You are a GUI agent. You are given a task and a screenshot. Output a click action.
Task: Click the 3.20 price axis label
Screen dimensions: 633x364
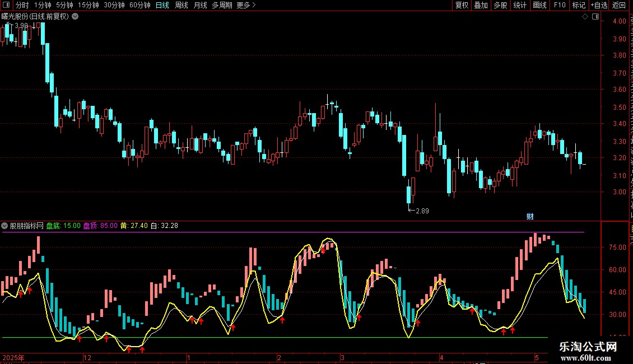619,158
